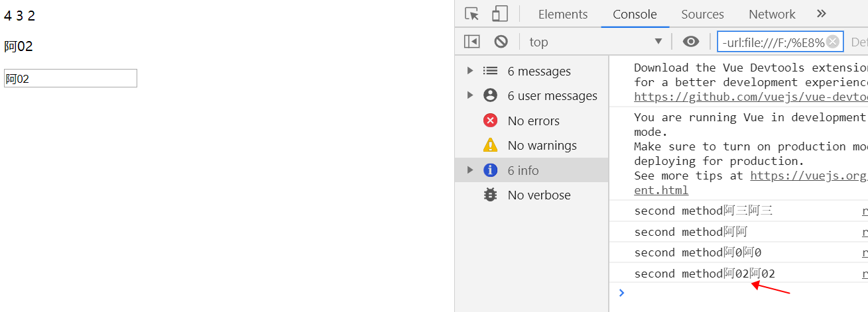Screen dimensions: 868x312
Task: Switch to the Sources tab
Action: pos(702,14)
